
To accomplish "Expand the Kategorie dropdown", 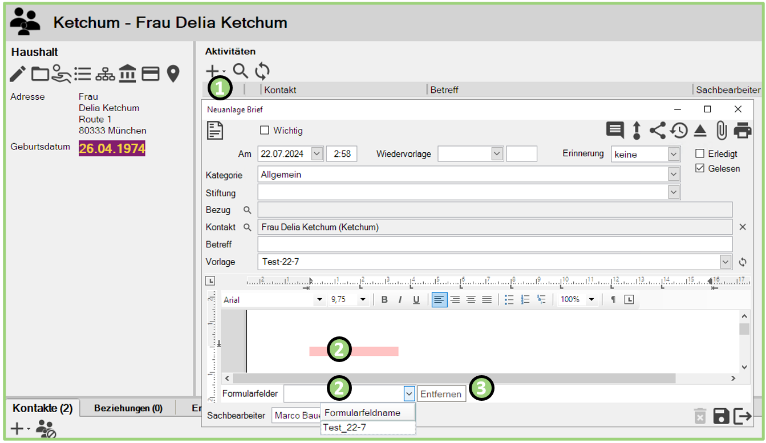I will coord(673,174).
